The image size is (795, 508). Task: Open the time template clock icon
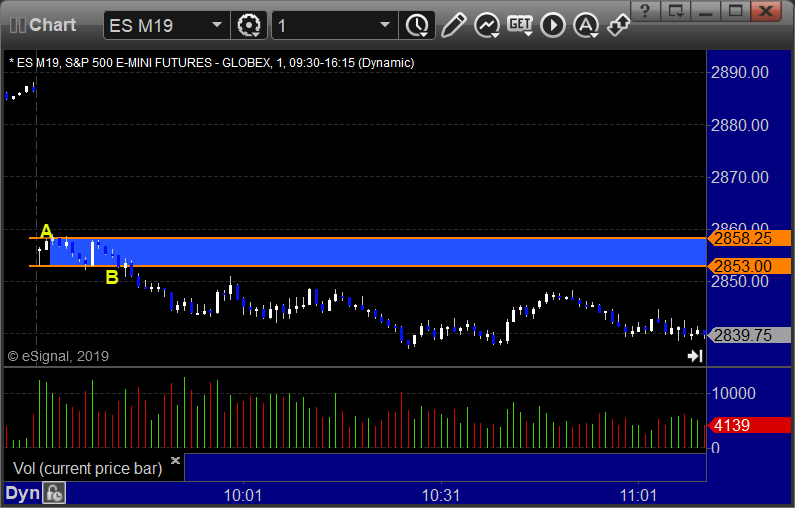[x=417, y=25]
